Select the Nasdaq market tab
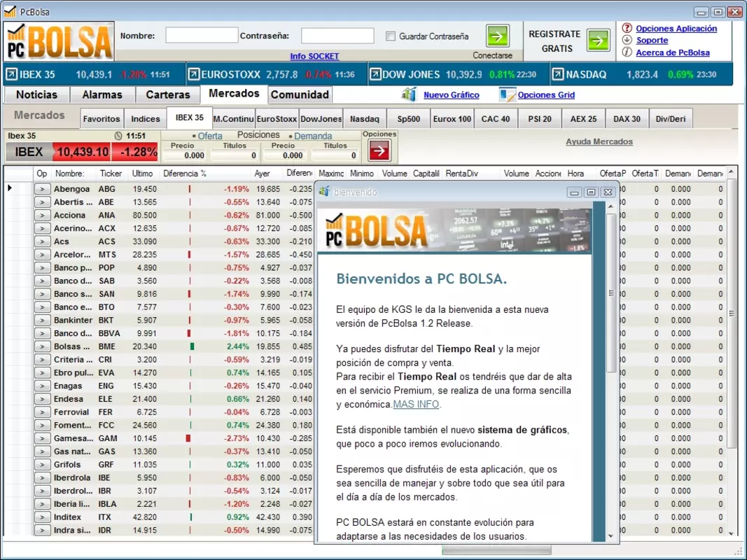This screenshot has width=747, height=560. [365, 119]
